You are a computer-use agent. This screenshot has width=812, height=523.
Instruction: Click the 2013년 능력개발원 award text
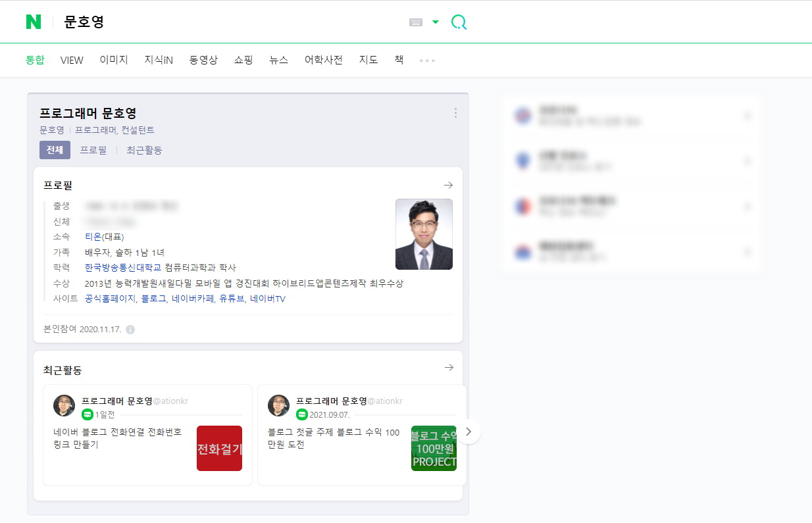pyautogui.click(x=244, y=284)
